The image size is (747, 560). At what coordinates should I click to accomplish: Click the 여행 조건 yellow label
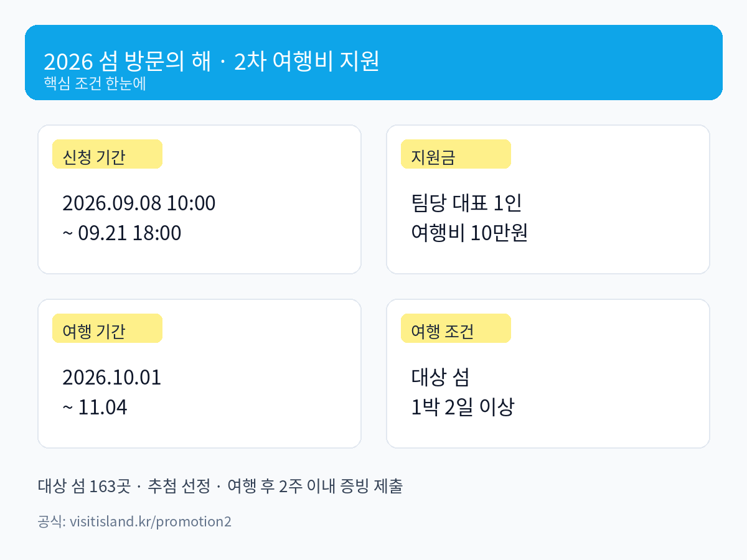click(456, 329)
